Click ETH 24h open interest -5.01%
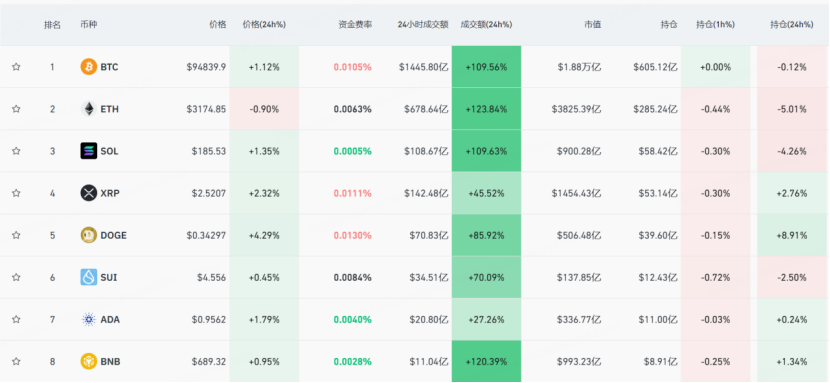Image resolution: width=830 pixels, height=383 pixels. pos(792,109)
